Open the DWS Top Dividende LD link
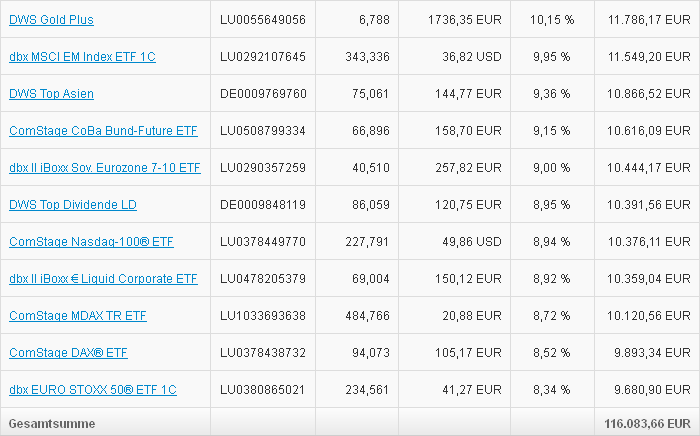This screenshot has height=436, width=700. coord(73,205)
